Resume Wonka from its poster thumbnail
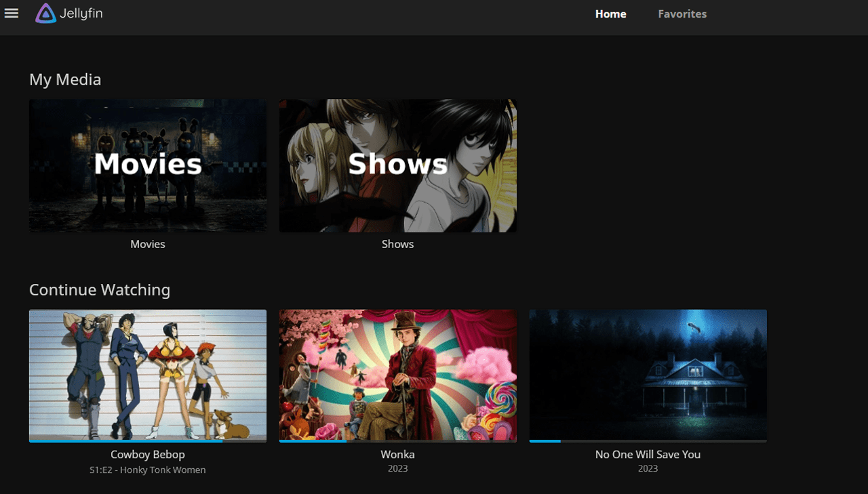 [397, 373]
